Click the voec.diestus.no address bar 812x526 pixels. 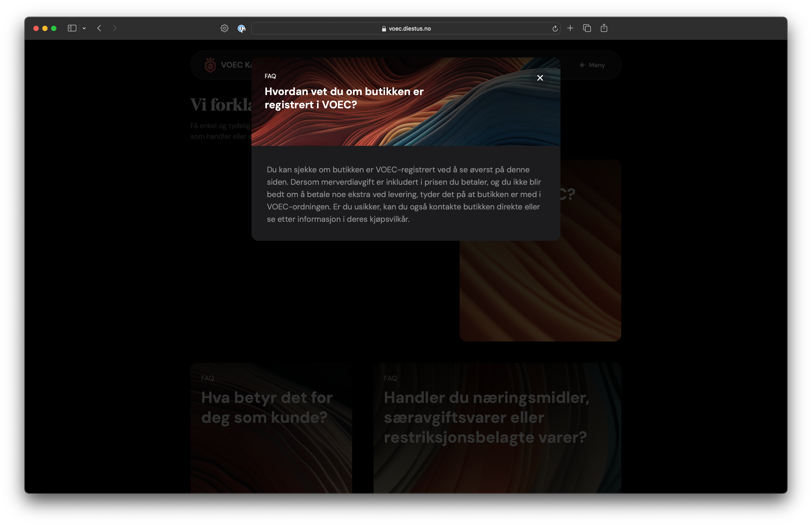pyautogui.click(x=409, y=29)
